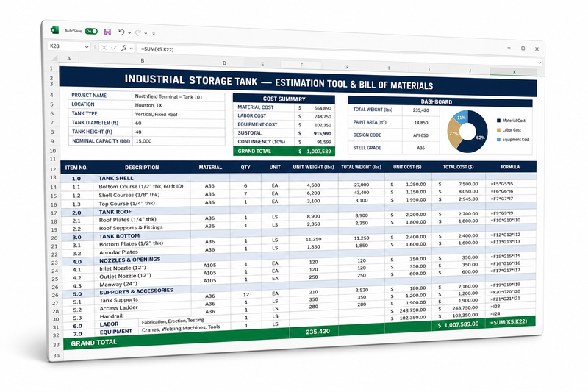Select column K header

pos(514,72)
